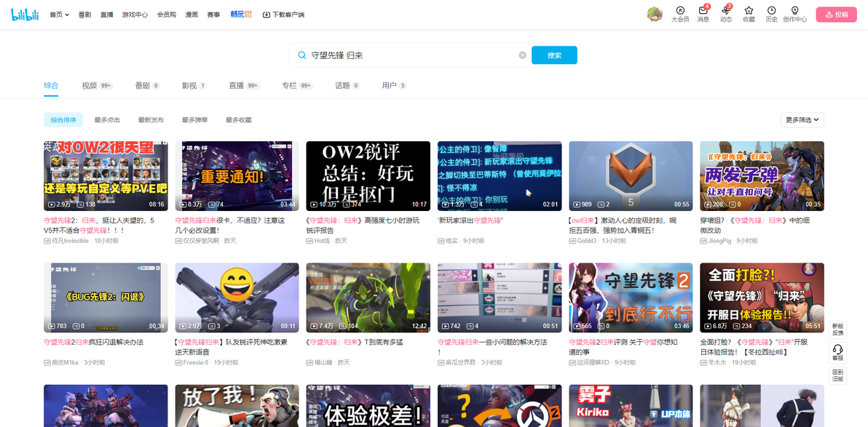Open 动态 activity feed icon
This screenshot has height=427, width=868.
[x=726, y=15]
